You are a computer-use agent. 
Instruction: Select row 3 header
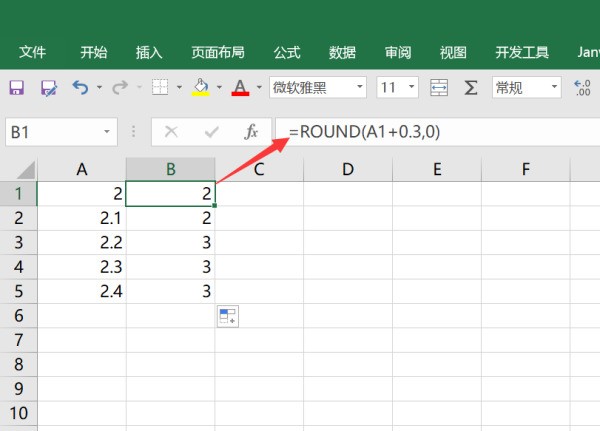tap(18, 243)
